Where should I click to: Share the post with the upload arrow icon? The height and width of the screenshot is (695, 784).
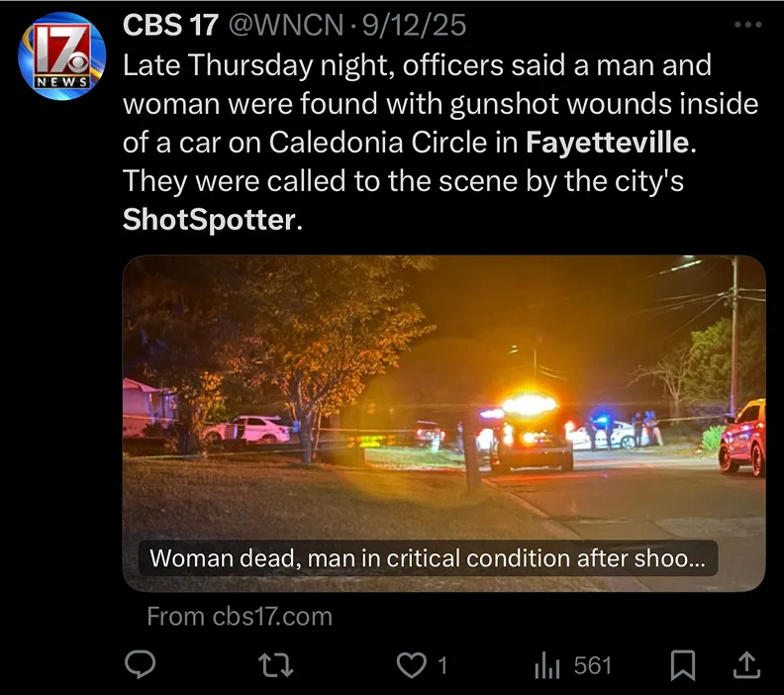[746, 665]
